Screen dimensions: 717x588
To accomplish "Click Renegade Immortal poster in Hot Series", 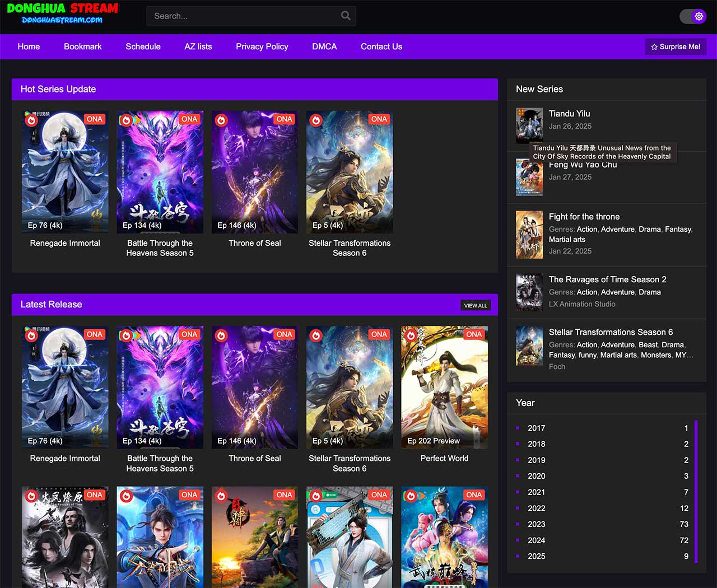I will click(x=65, y=172).
